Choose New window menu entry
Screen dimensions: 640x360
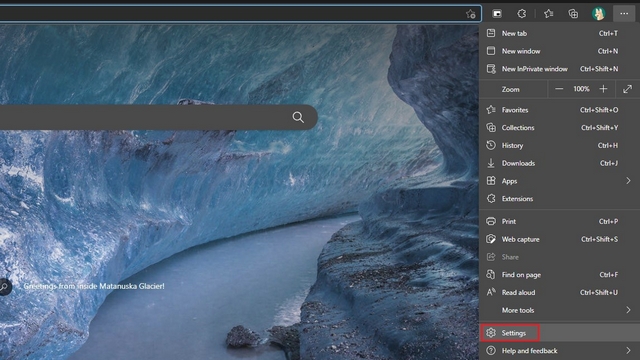559,51
